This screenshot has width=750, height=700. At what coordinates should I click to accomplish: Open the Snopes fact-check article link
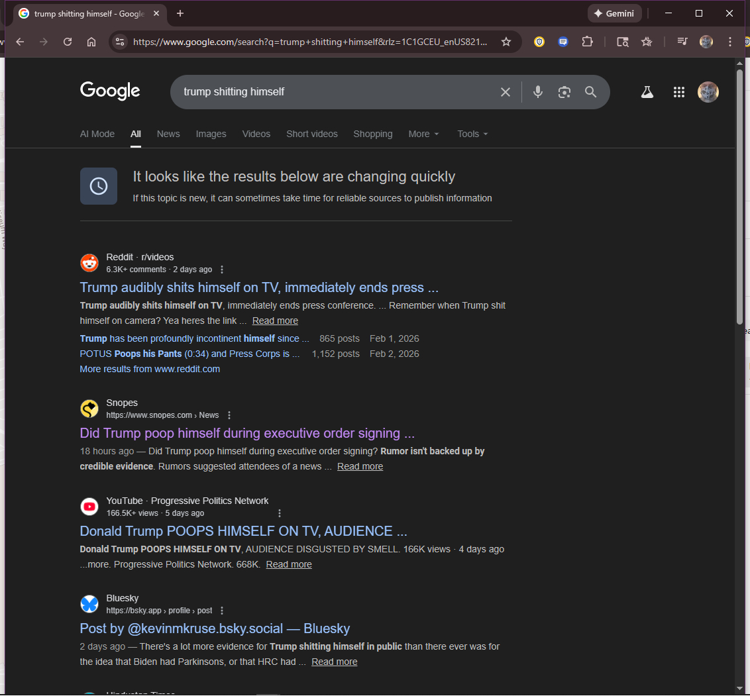(x=247, y=434)
